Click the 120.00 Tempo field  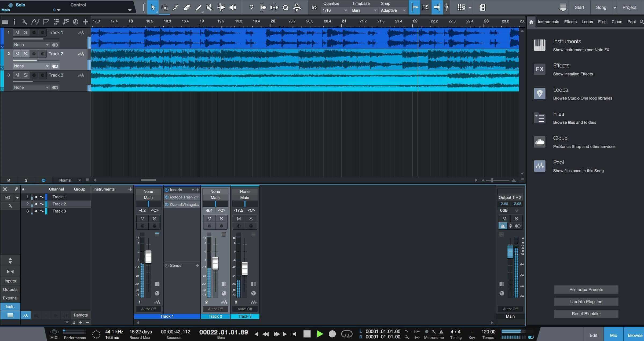[488, 332]
